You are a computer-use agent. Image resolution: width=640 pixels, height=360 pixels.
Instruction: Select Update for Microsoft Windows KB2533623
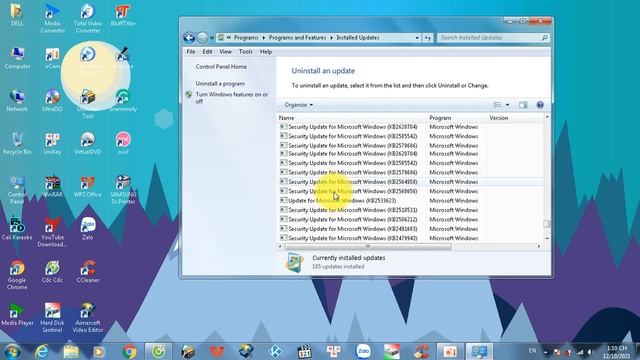(410, 201)
